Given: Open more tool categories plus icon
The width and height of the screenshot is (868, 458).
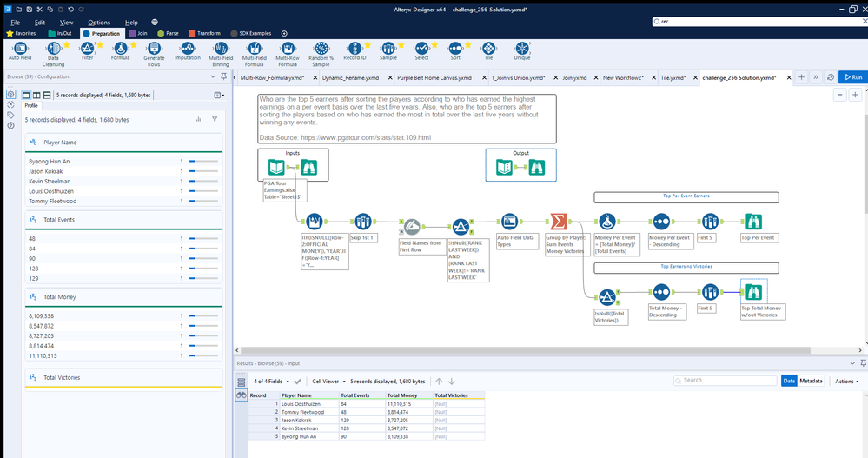Looking at the screenshot, I should [284, 33].
